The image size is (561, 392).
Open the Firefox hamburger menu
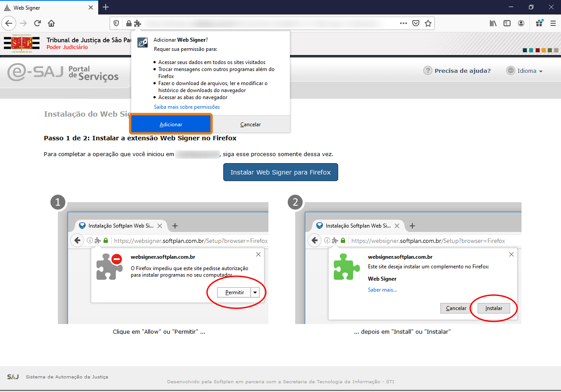pyautogui.click(x=552, y=23)
